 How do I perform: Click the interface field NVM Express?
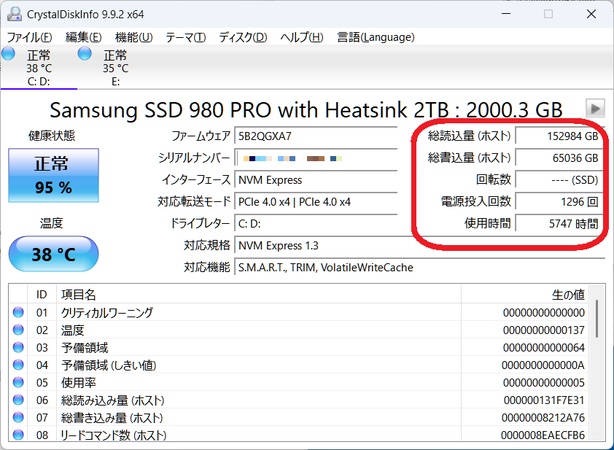click(x=316, y=180)
